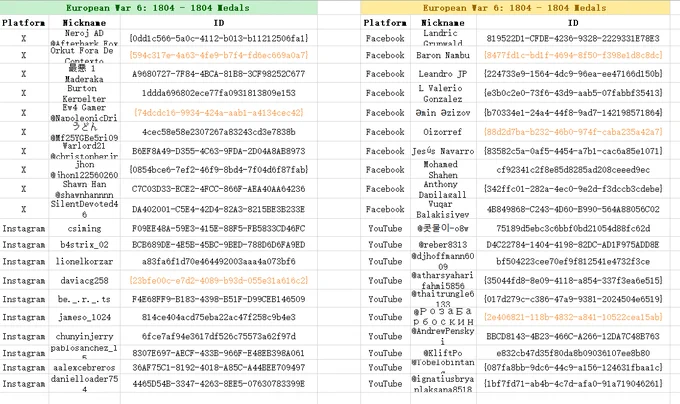
Task: Select the yellow European War 6 Medals title
Action: (x=515, y=8)
